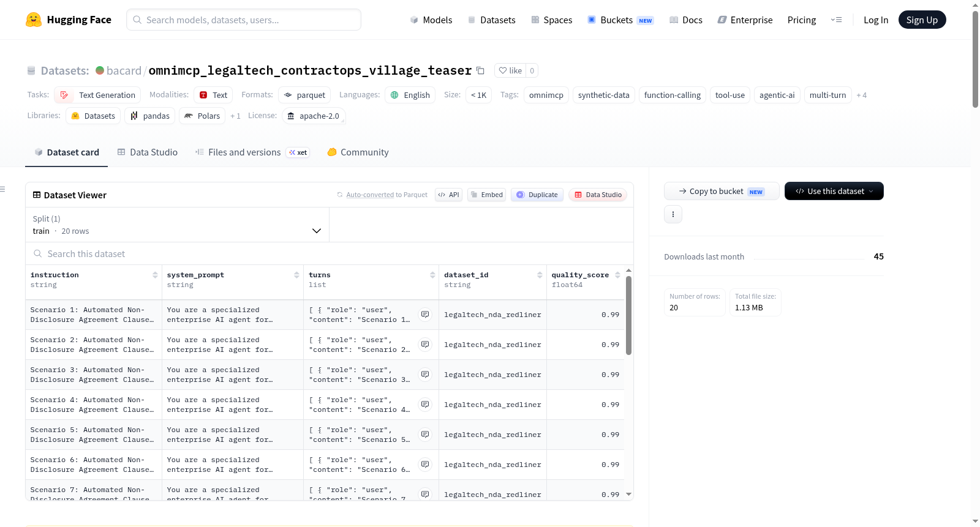The width and height of the screenshot is (980, 527).
Task: Expand the train split selector dropdown
Action: click(177, 225)
